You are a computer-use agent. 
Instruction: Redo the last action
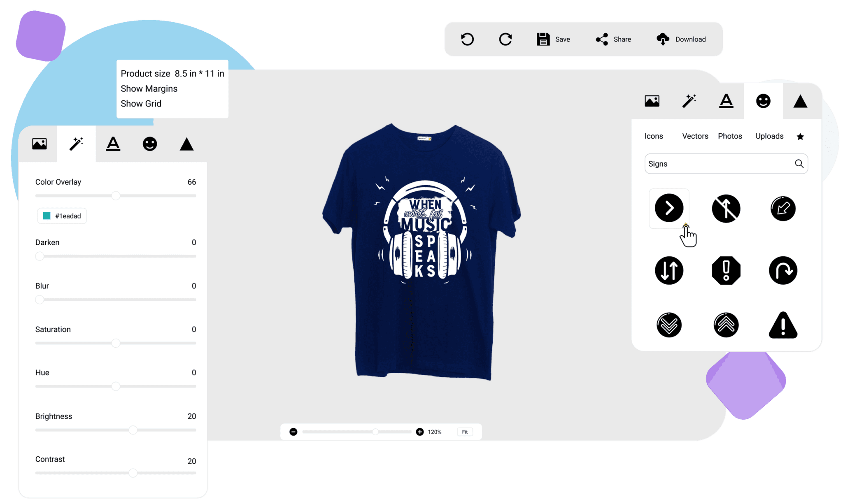[x=505, y=39]
